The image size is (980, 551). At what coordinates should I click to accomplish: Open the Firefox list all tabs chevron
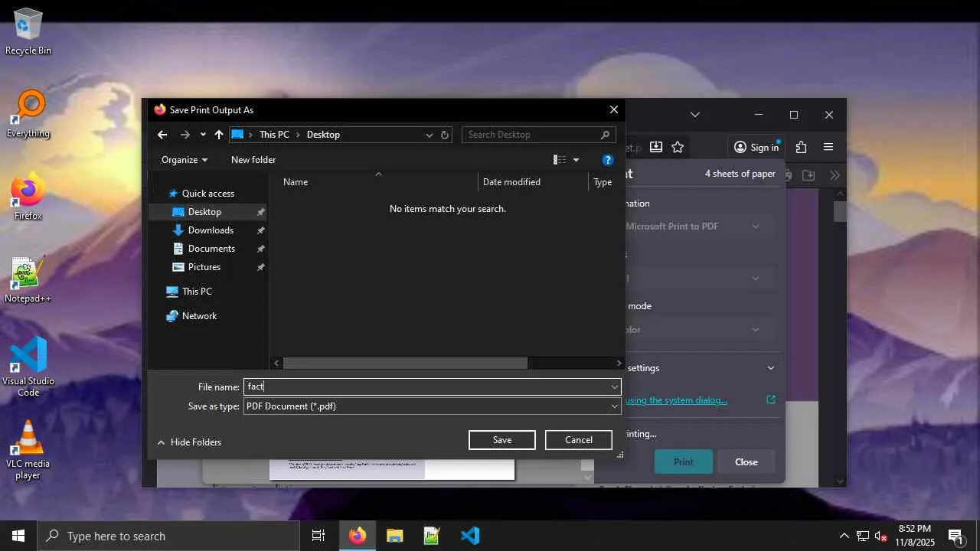point(695,115)
